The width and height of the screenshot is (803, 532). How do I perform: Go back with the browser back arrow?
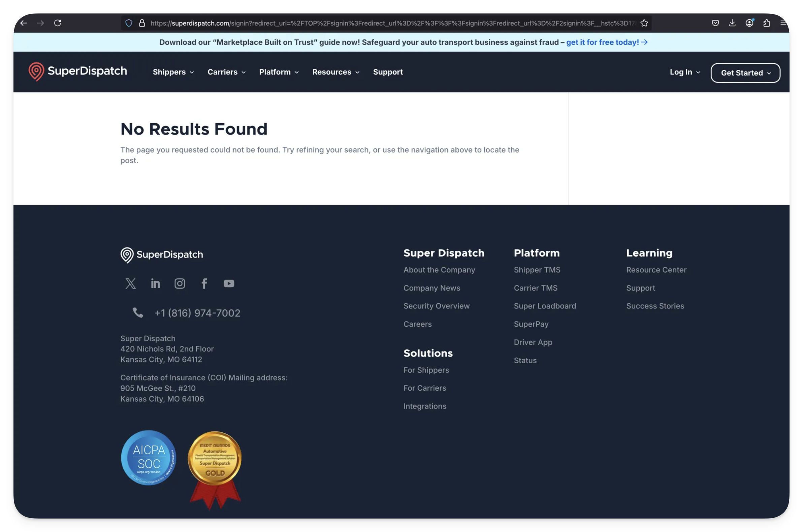point(24,23)
